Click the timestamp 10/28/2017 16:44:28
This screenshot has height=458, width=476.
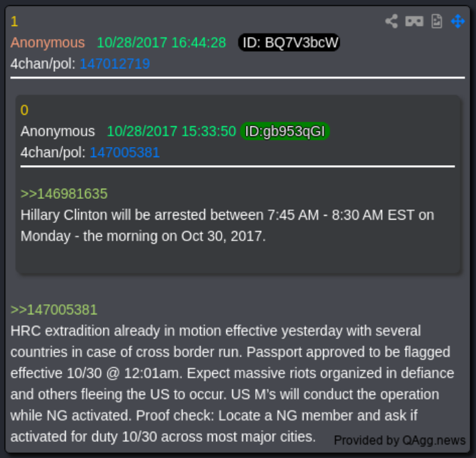point(161,42)
